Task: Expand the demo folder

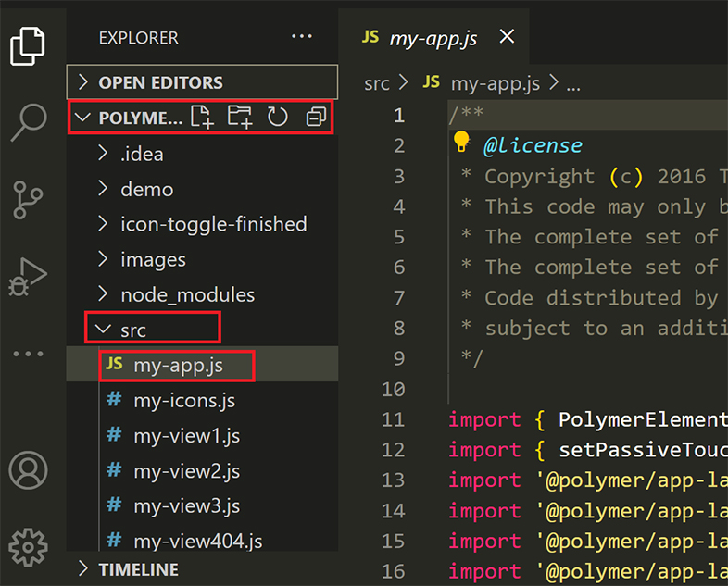Action: point(203,189)
